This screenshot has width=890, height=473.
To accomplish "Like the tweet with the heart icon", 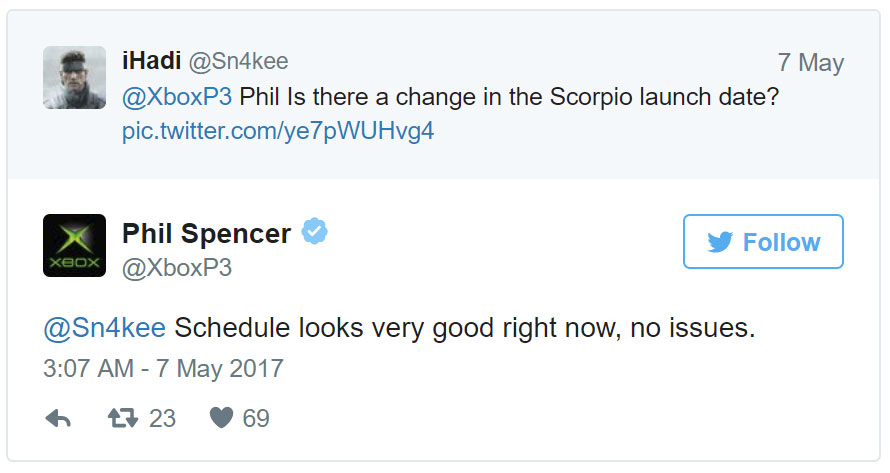I will pyautogui.click(x=221, y=418).
